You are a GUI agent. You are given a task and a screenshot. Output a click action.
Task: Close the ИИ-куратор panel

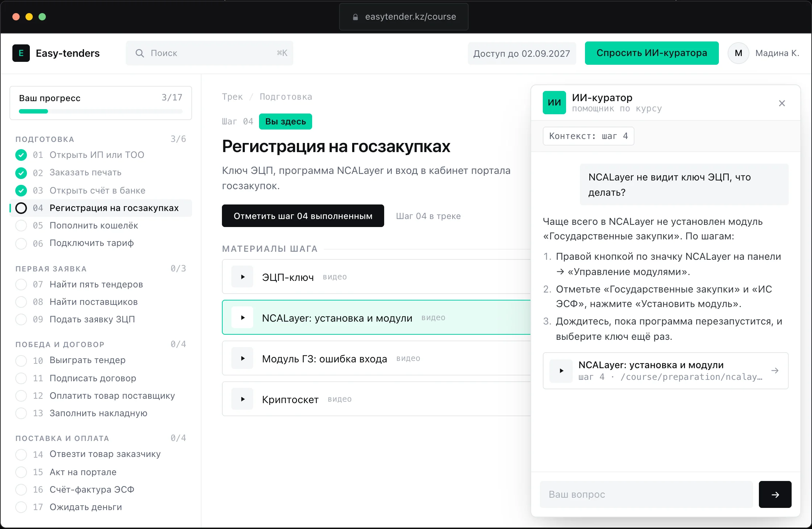[x=782, y=103]
